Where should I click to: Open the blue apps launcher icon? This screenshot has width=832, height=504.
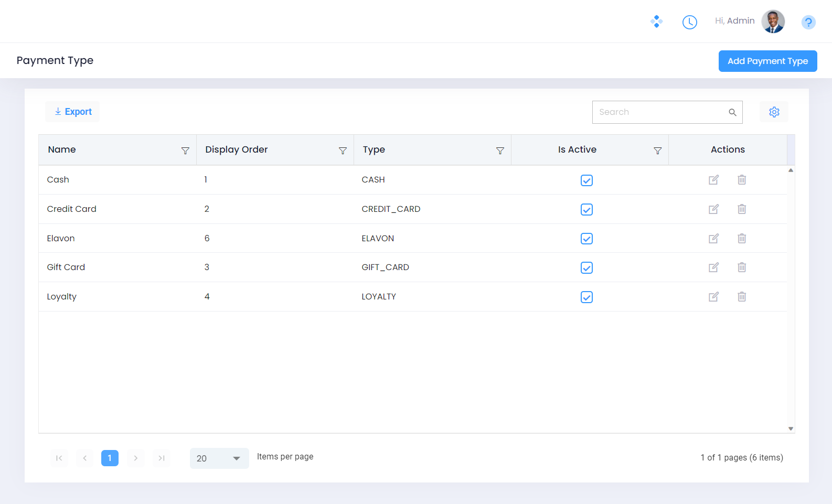click(656, 22)
